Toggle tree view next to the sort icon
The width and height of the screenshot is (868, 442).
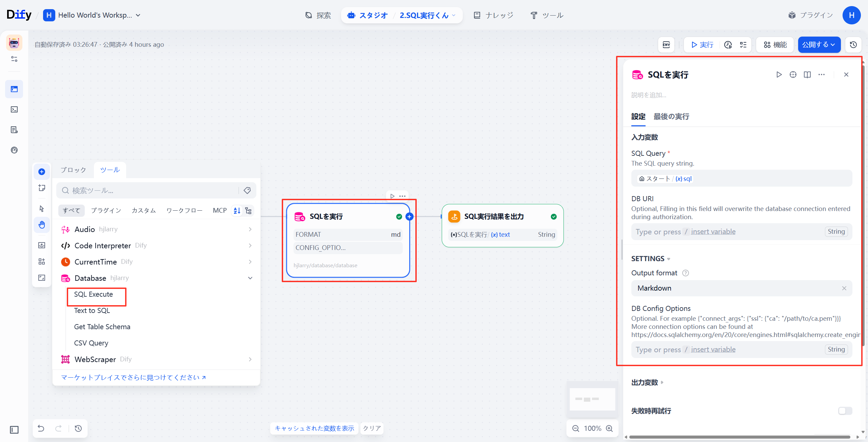coord(249,210)
